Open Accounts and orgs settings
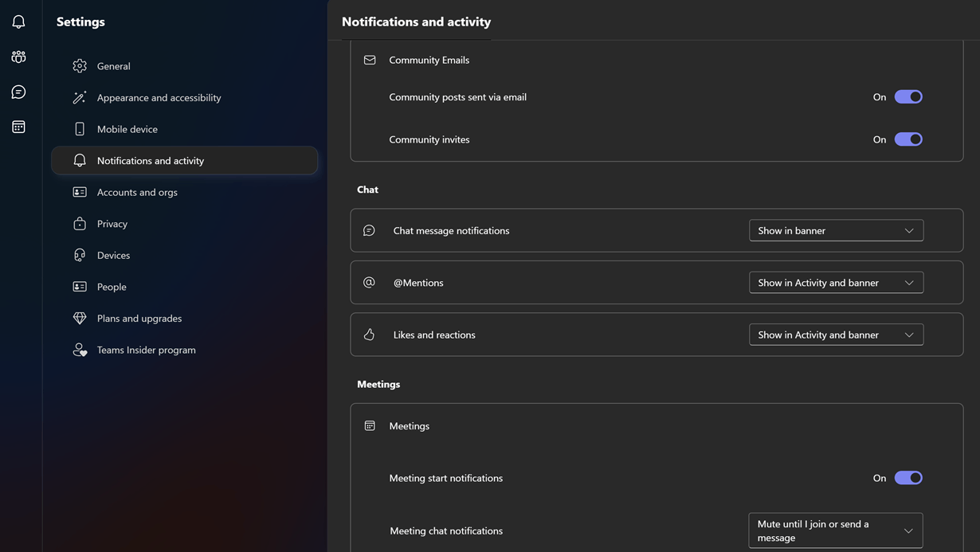This screenshot has height=552, width=980. (x=184, y=192)
